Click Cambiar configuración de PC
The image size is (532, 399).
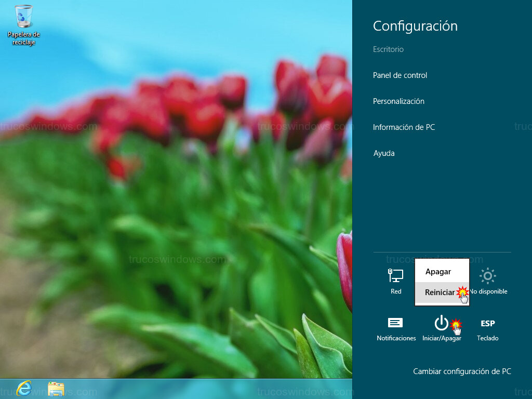461,371
